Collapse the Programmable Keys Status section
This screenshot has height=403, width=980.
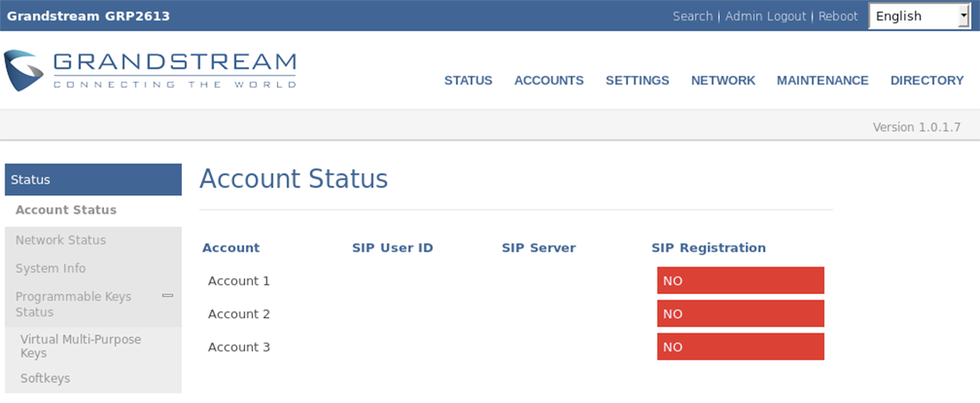[167, 295]
